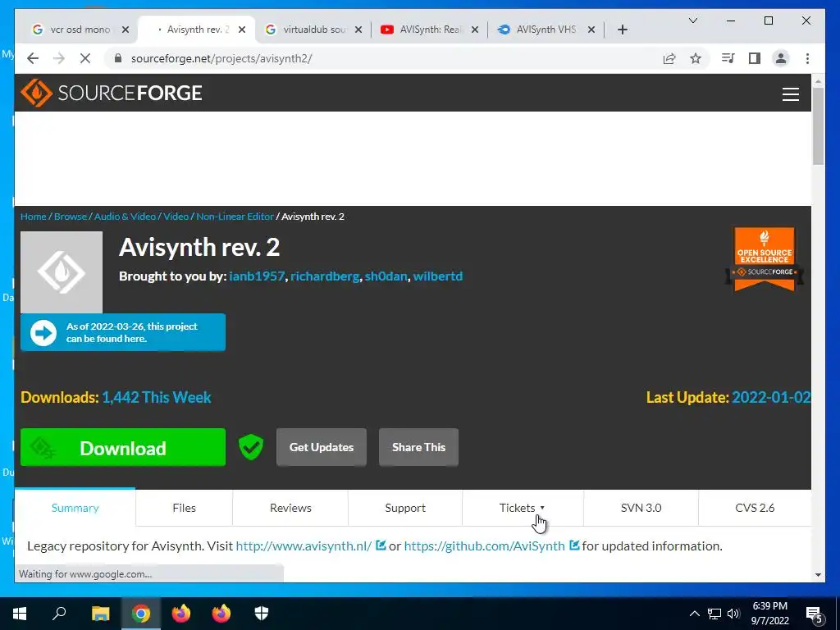Open the Home breadcrumb link

click(x=33, y=217)
